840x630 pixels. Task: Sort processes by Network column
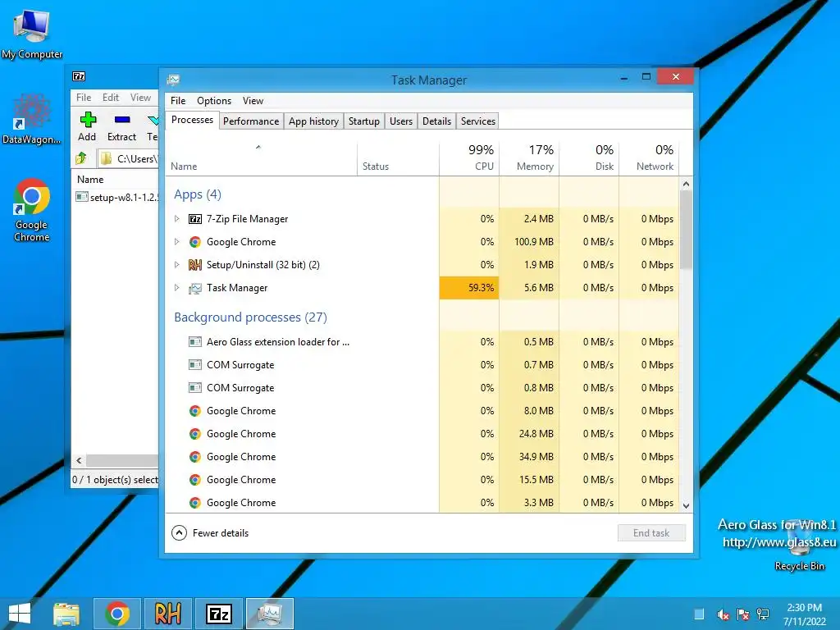click(x=650, y=157)
